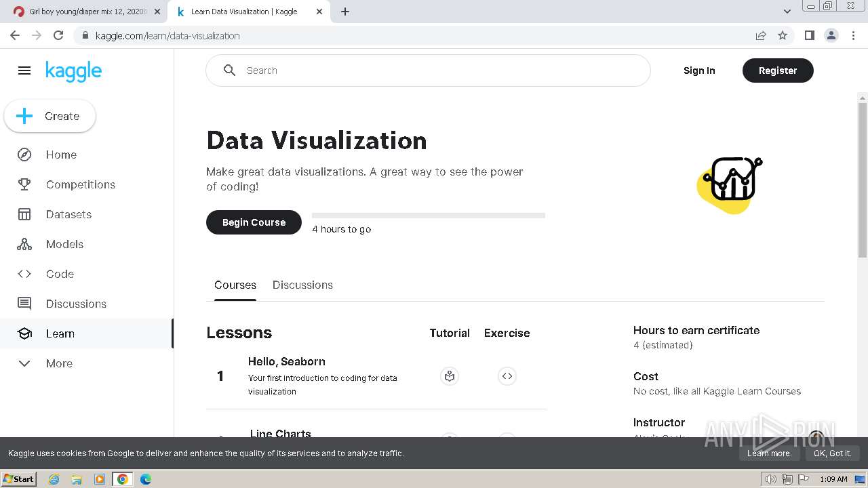Open Hello, Seaborn exercise icon

507,376
